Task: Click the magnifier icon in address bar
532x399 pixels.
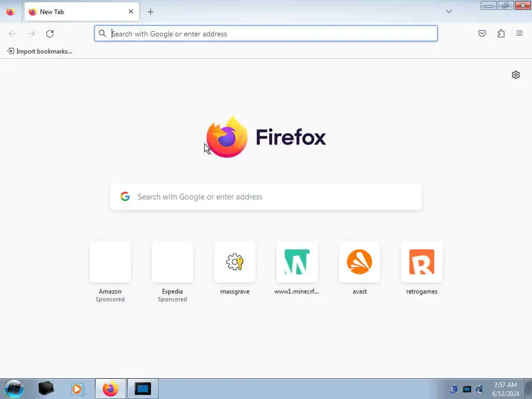Action: 102,33
